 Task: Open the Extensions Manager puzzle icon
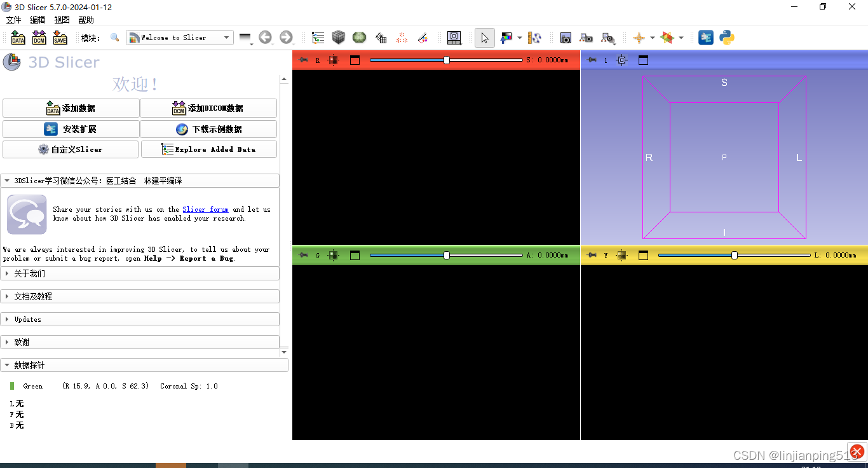point(705,38)
